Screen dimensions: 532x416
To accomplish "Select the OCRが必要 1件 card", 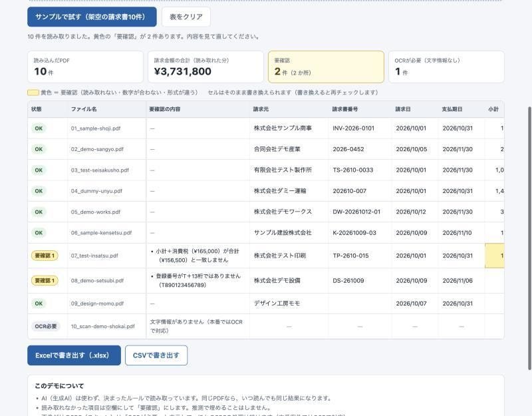I will point(446,67).
